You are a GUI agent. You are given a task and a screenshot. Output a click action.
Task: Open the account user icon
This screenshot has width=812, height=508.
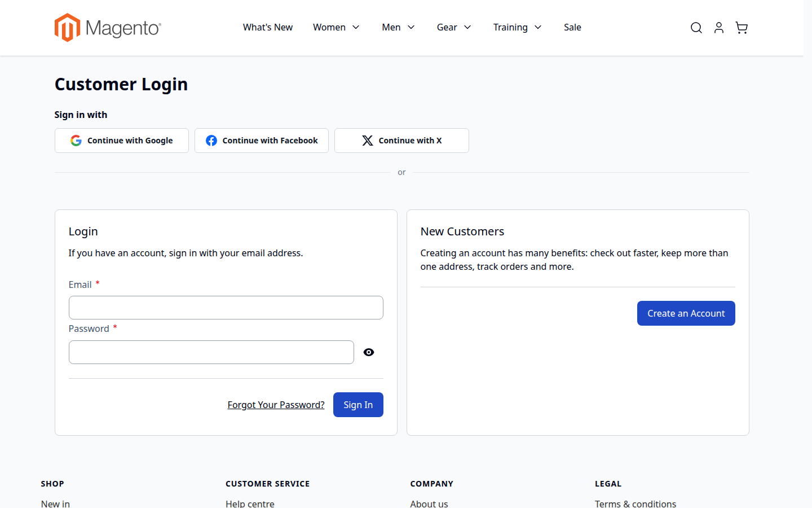pyautogui.click(x=719, y=28)
